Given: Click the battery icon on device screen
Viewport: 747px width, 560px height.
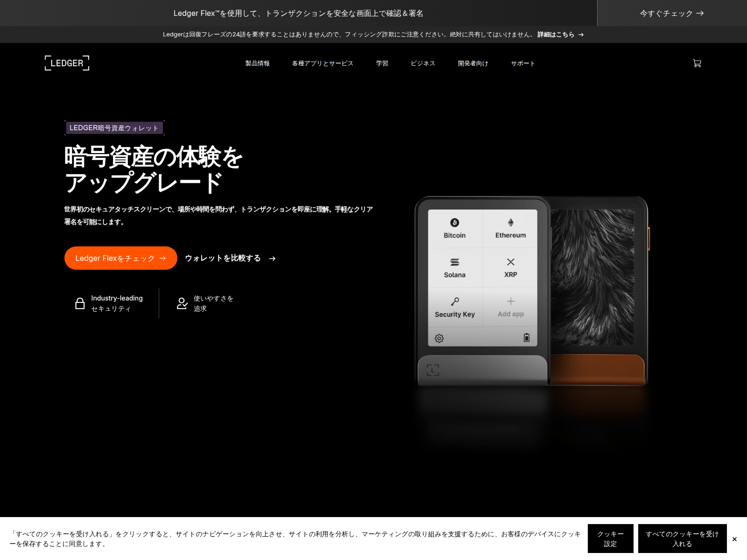Looking at the screenshot, I should (x=527, y=337).
